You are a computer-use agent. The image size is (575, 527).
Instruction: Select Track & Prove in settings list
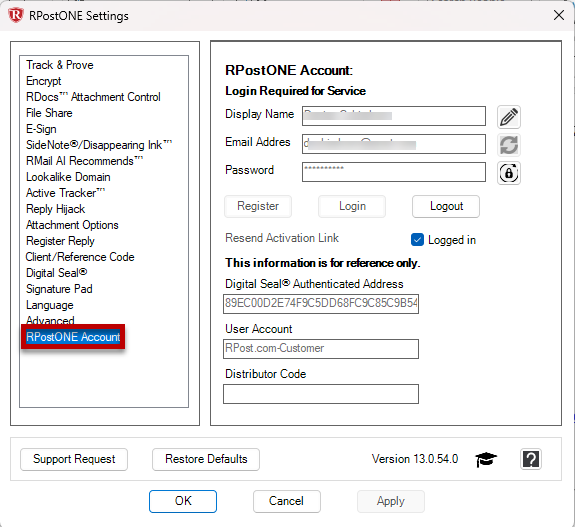[60, 65]
